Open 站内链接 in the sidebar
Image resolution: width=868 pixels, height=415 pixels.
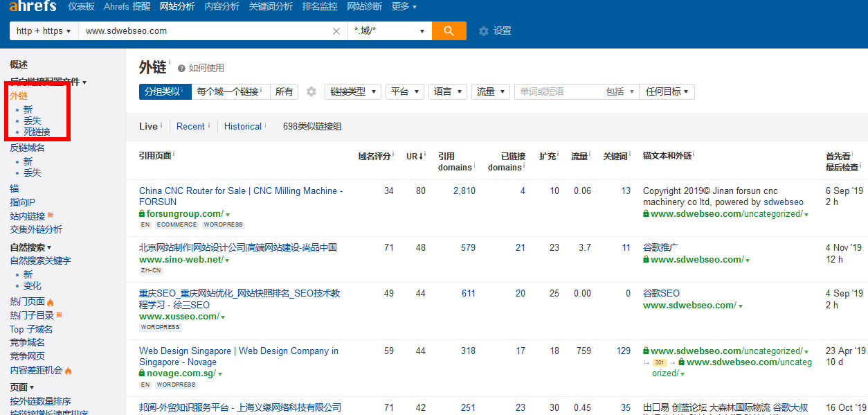[x=28, y=216]
